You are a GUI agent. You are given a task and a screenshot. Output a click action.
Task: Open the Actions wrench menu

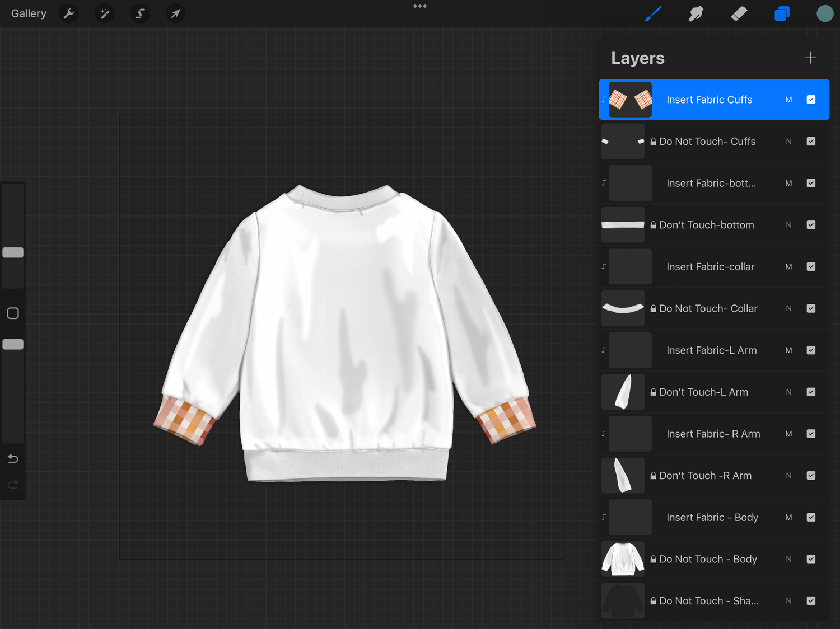point(69,13)
